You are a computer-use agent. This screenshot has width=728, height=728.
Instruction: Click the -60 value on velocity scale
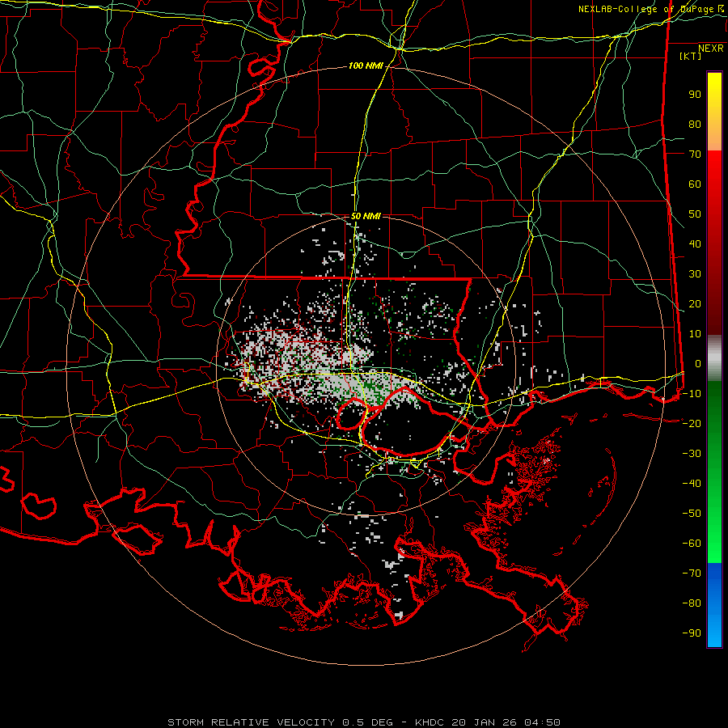click(692, 544)
